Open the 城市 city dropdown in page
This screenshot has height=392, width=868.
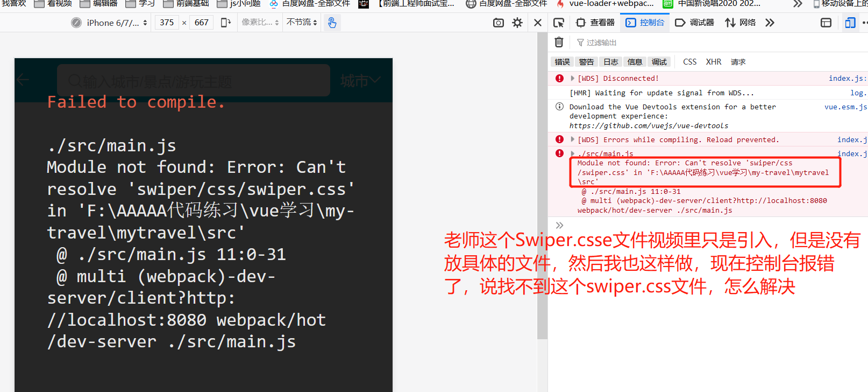coord(360,81)
